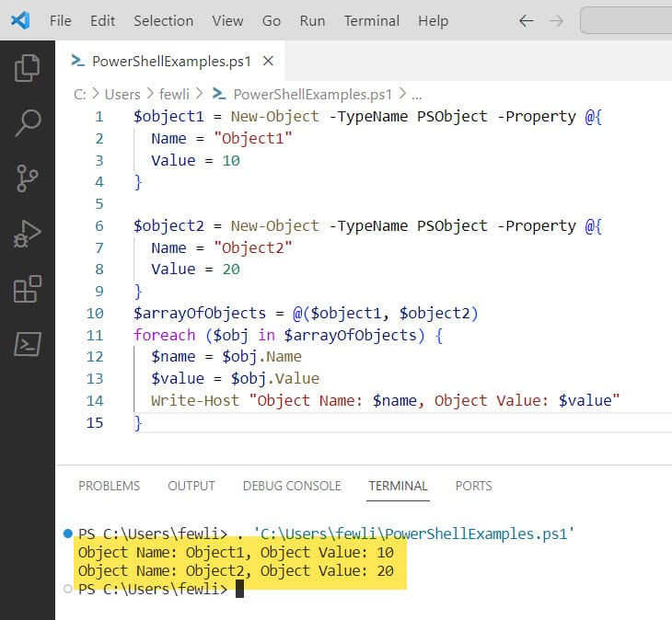The width and height of the screenshot is (672, 620).
Task: Click the $object1 variable on line 1
Action: pyautogui.click(x=168, y=117)
